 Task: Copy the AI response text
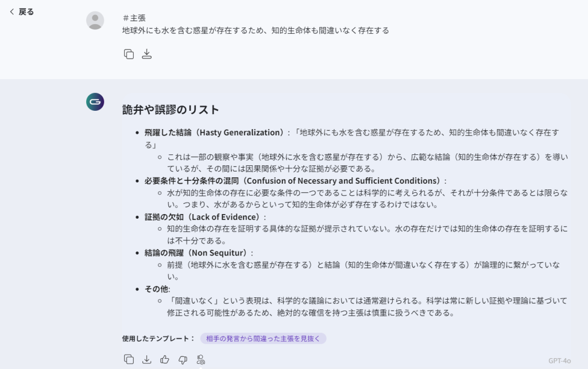129,359
